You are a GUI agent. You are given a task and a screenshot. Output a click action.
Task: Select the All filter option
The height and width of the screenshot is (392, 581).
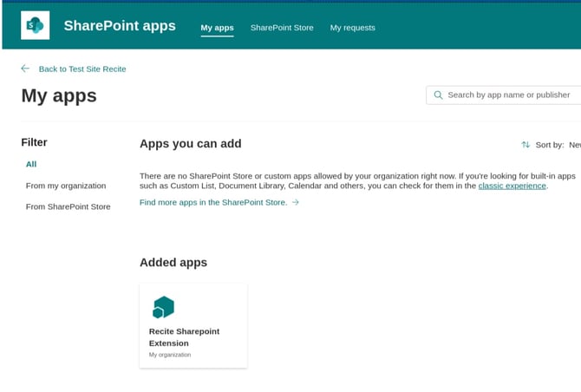coord(31,164)
